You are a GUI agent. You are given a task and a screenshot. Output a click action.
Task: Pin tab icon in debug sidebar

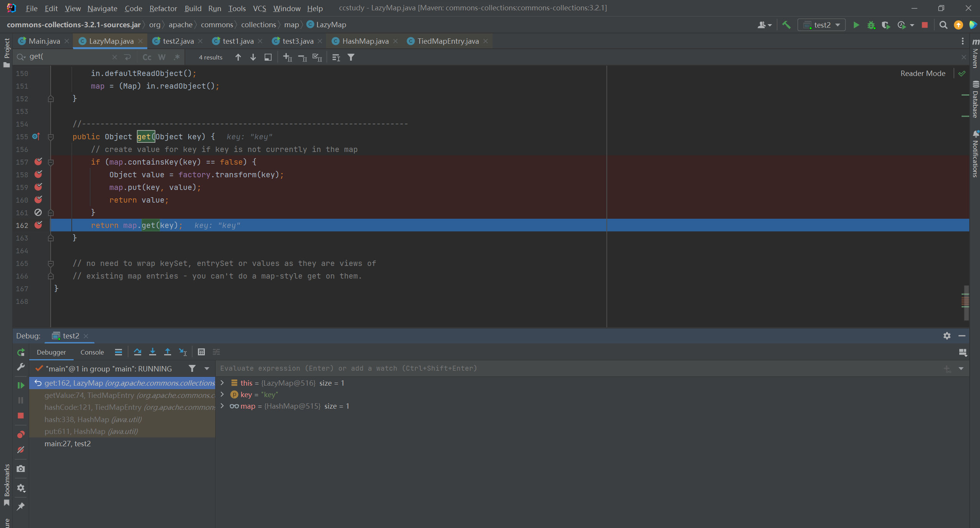[x=21, y=507]
